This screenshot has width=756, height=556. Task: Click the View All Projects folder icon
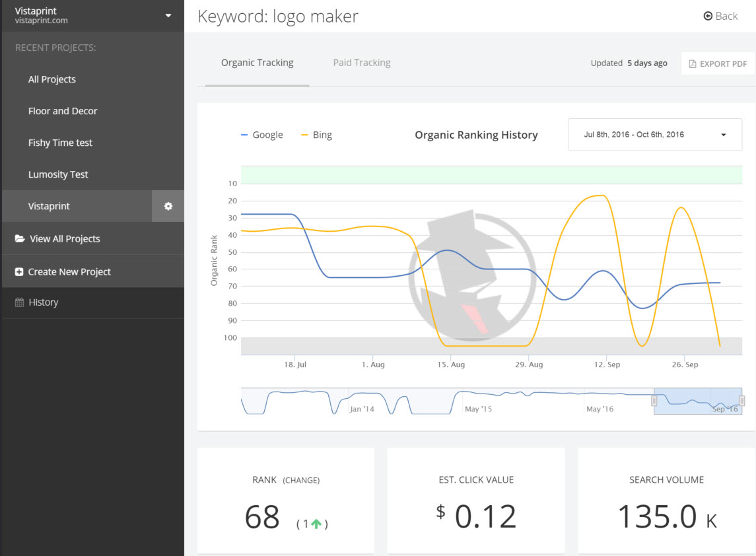[x=19, y=238]
